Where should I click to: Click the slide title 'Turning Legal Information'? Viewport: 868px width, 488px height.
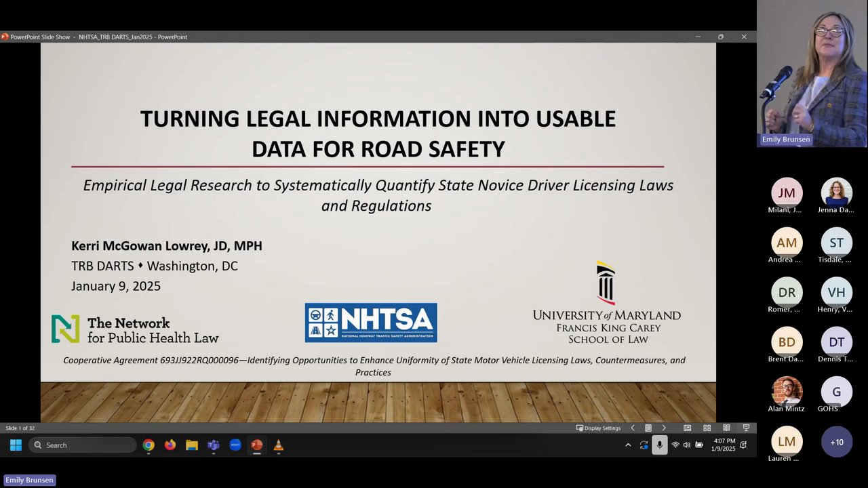click(x=378, y=134)
